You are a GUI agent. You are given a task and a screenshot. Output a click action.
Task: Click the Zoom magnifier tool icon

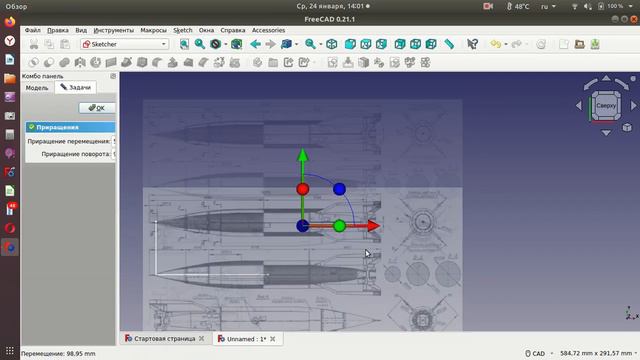310,44
